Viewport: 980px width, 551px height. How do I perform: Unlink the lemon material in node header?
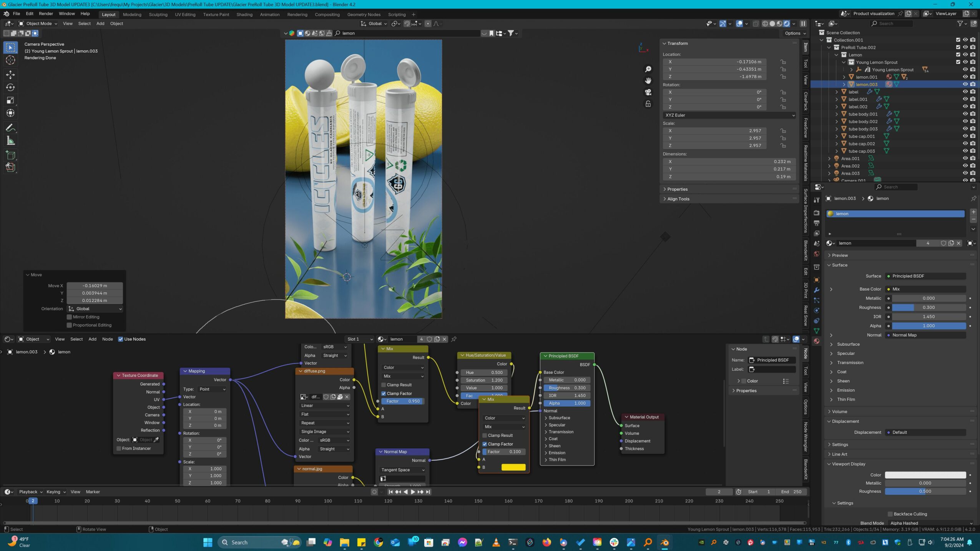pos(444,339)
